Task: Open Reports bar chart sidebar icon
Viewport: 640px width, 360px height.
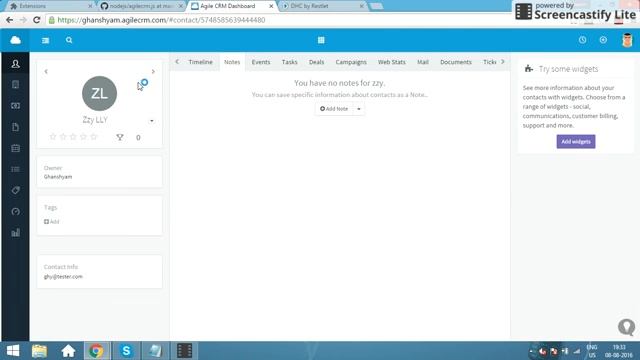Action: (x=16, y=233)
